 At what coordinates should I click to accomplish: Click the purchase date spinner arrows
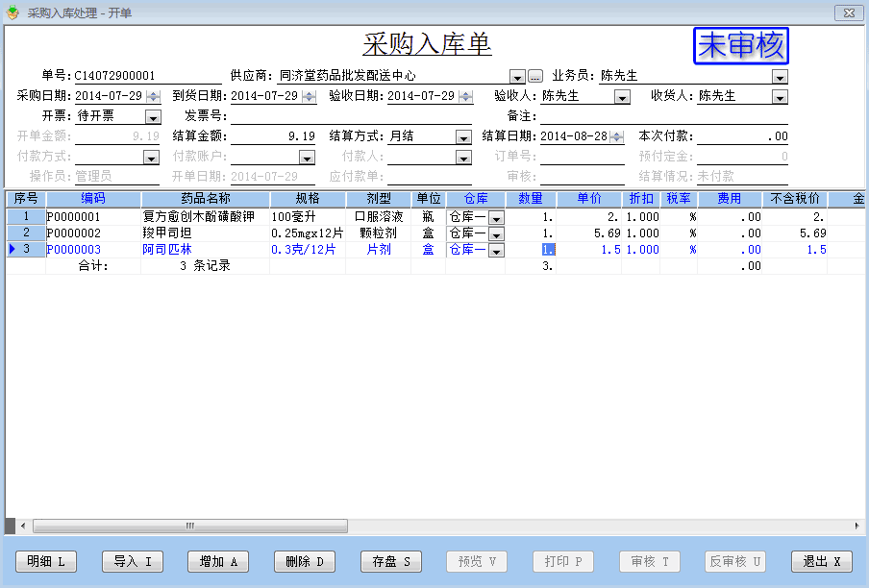tap(152, 96)
